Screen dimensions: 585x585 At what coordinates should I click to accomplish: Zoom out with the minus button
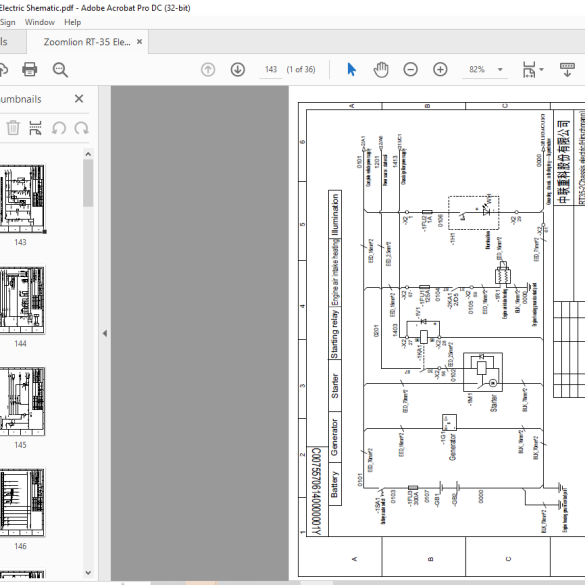(x=410, y=69)
